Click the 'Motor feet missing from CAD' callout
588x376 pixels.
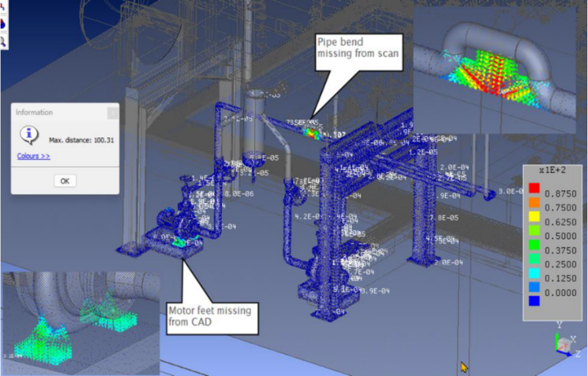[209, 316]
